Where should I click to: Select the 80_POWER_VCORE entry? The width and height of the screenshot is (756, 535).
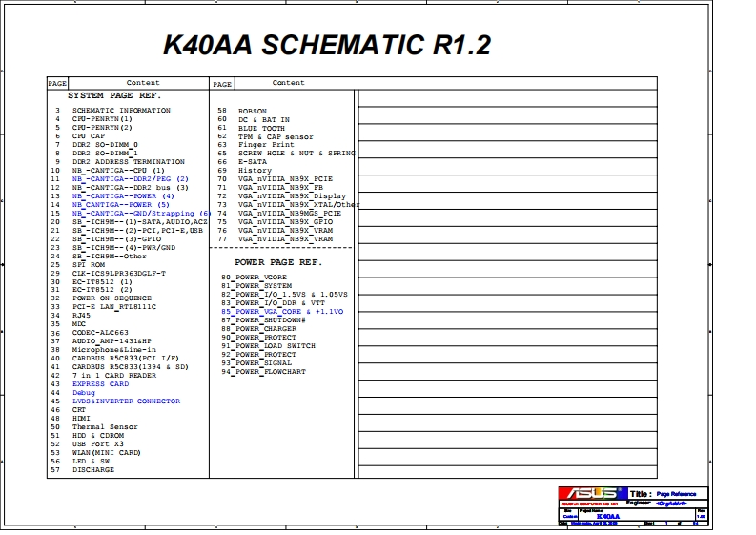[x=255, y=278]
